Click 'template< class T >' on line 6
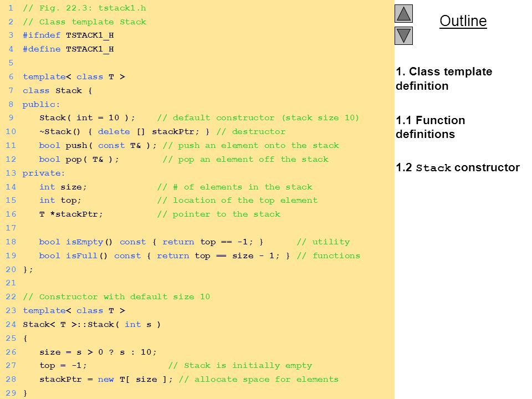The width and height of the screenshot is (532, 399). pos(74,77)
